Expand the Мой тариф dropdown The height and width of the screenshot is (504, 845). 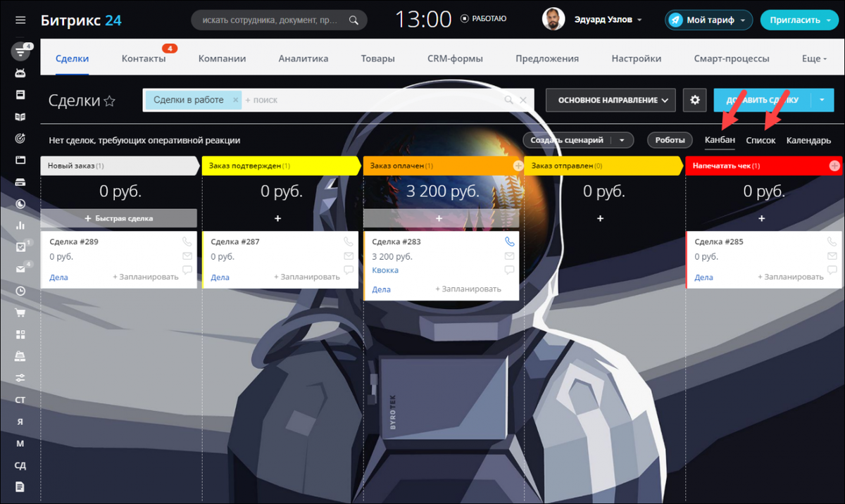tap(743, 20)
